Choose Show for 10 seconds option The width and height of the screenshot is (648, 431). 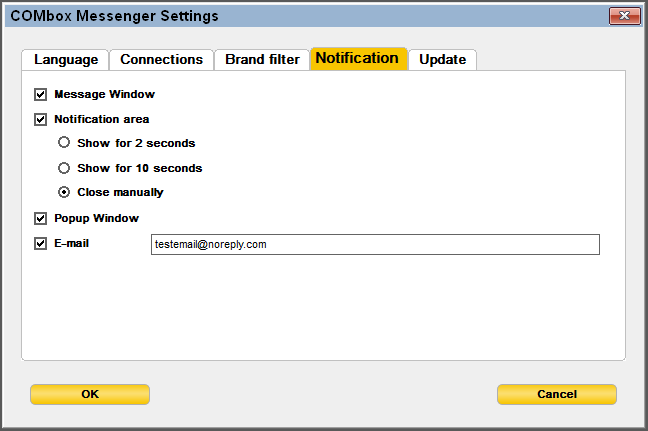point(64,168)
